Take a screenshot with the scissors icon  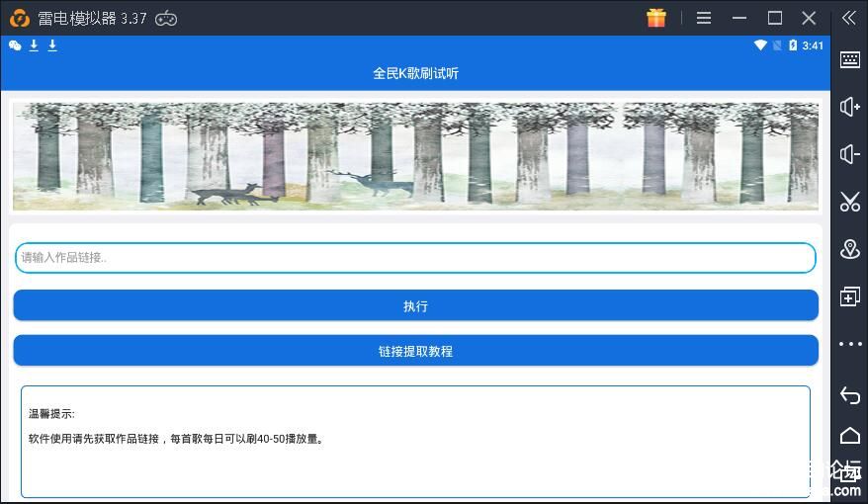tap(850, 202)
